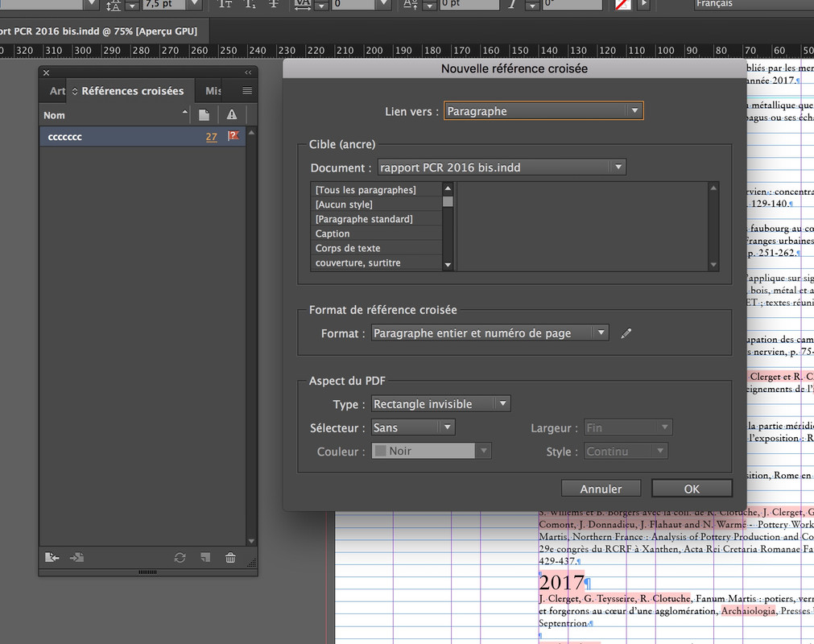
Task: Click the kerning VA icon in the control bar
Action: [302, 5]
